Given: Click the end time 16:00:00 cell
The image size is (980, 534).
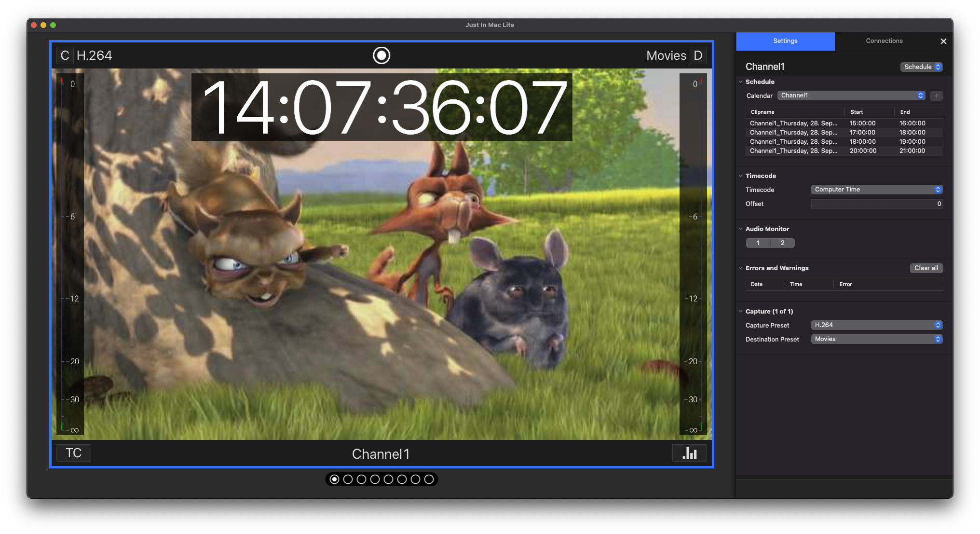Looking at the screenshot, I should pyautogui.click(x=912, y=123).
